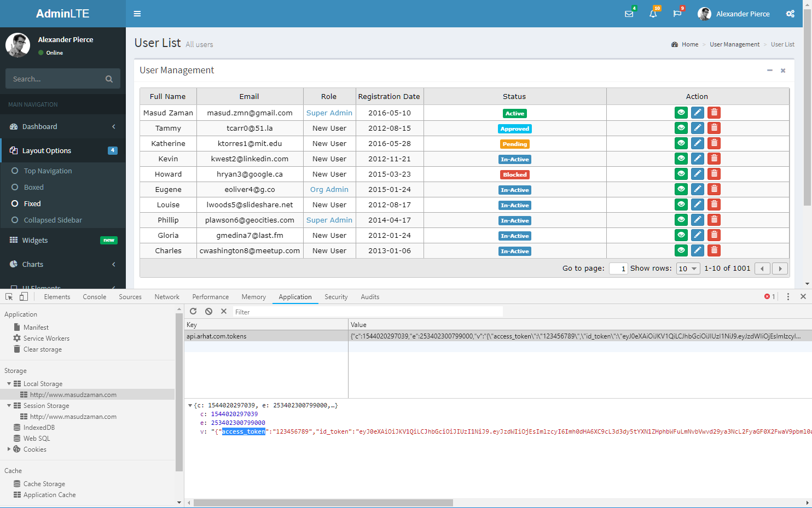This screenshot has height=508, width=812.
Task: Click the Super Admin link for Phillip
Action: point(329,220)
